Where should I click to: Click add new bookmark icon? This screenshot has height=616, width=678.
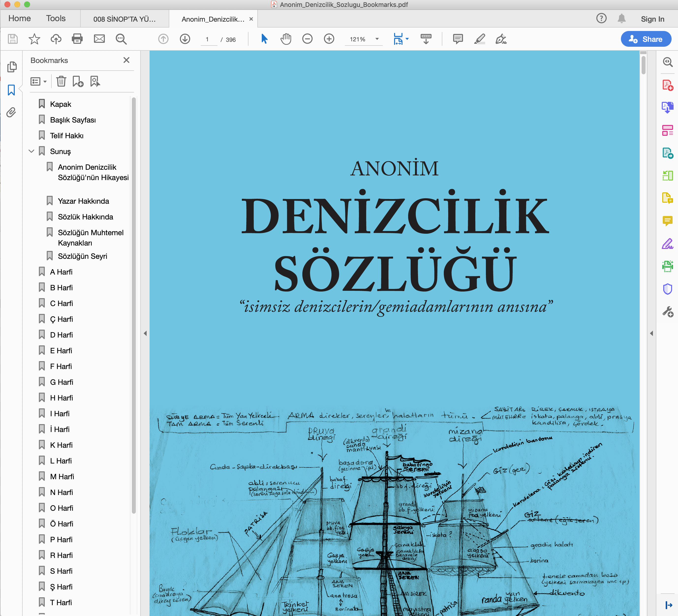pos(78,81)
